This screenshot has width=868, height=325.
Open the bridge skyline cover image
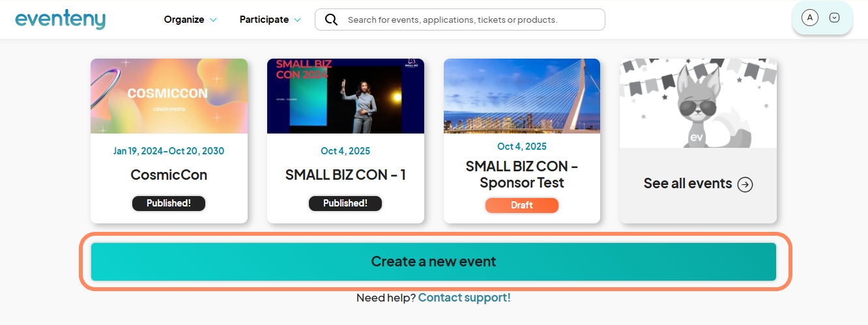click(522, 96)
